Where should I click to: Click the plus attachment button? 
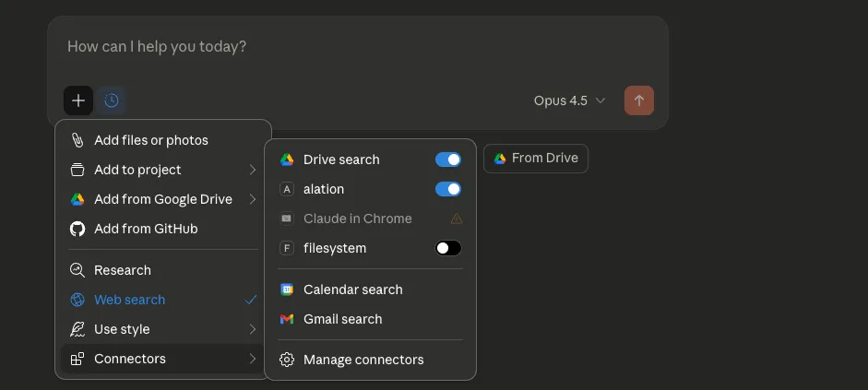pos(78,100)
